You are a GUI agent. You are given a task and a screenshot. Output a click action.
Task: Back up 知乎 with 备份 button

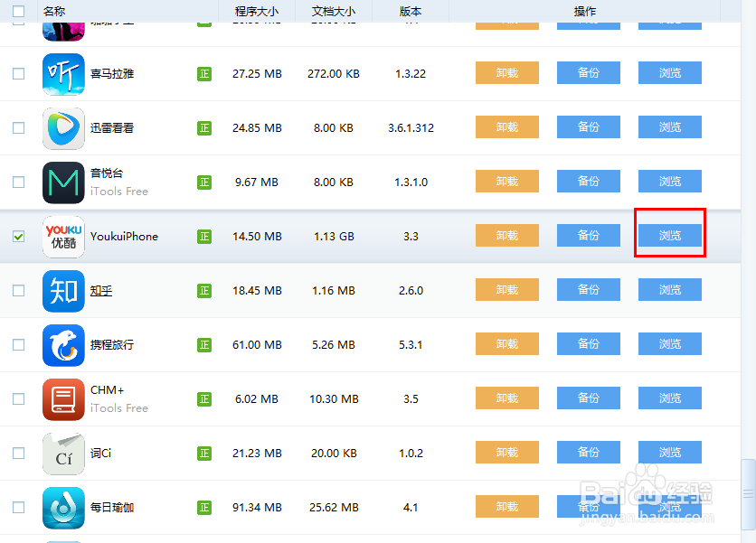click(x=589, y=289)
